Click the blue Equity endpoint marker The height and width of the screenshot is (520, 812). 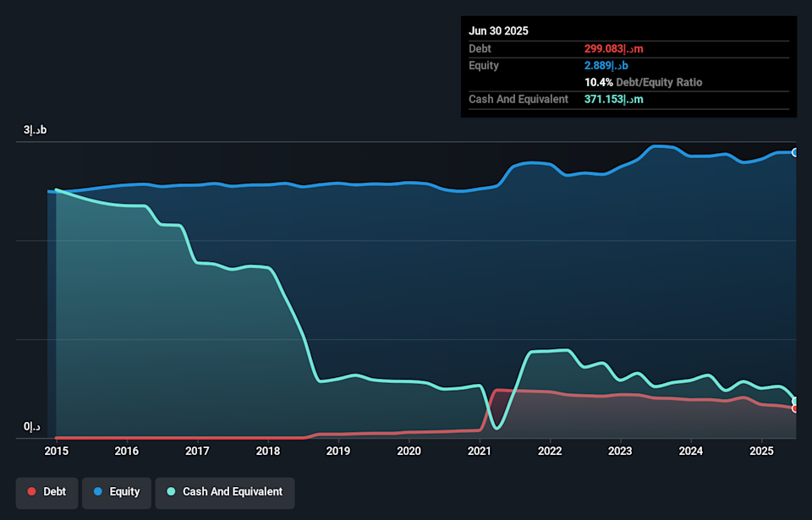794,153
